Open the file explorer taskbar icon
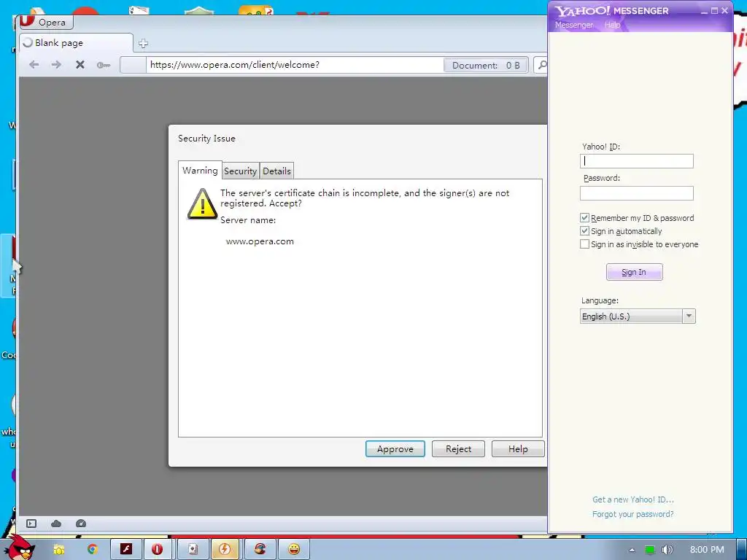The width and height of the screenshot is (747, 560). (x=58, y=550)
